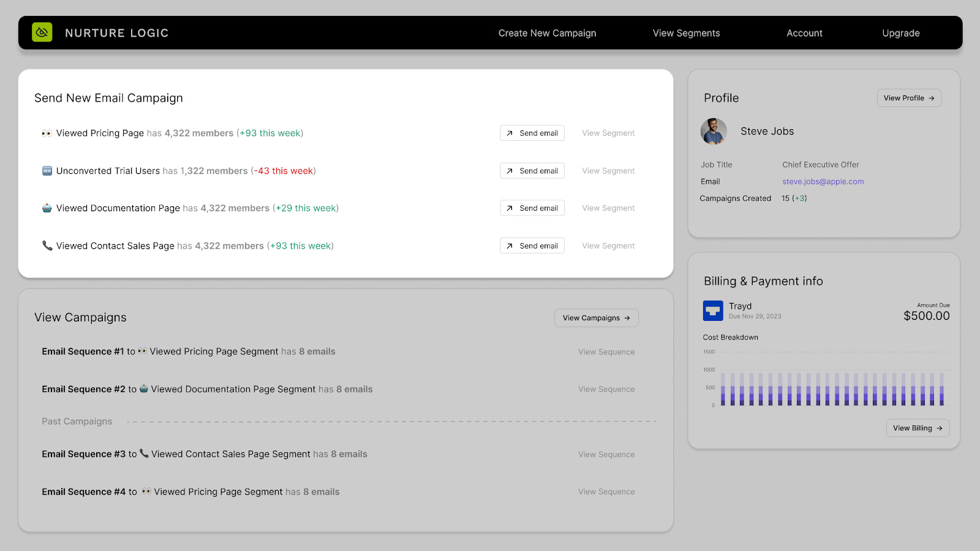Click the phone emoji in Email Sequence #3 row
This screenshot has width=980, height=551.
144,453
